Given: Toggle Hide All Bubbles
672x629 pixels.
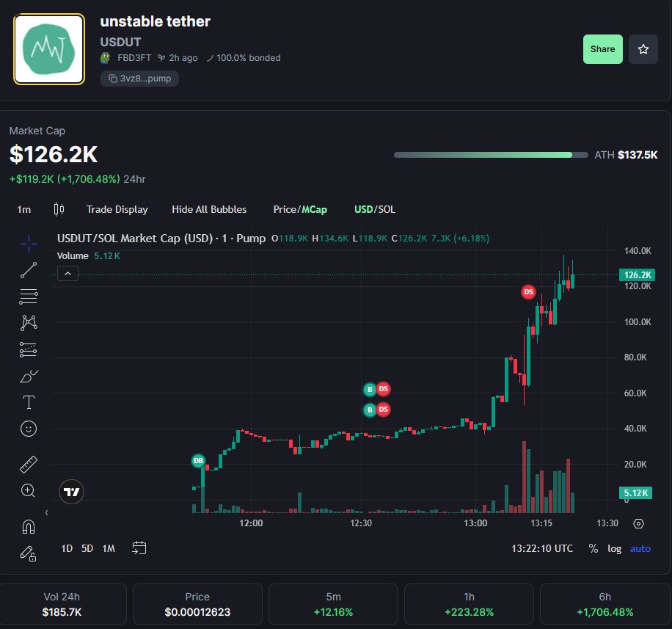Looking at the screenshot, I should [x=209, y=209].
